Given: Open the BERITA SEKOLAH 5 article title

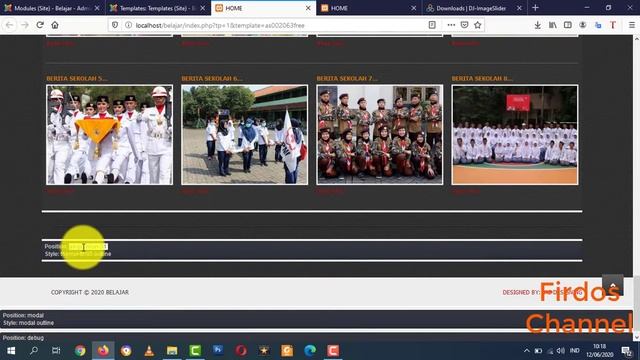Looking at the screenshot, I should [77, 78].
